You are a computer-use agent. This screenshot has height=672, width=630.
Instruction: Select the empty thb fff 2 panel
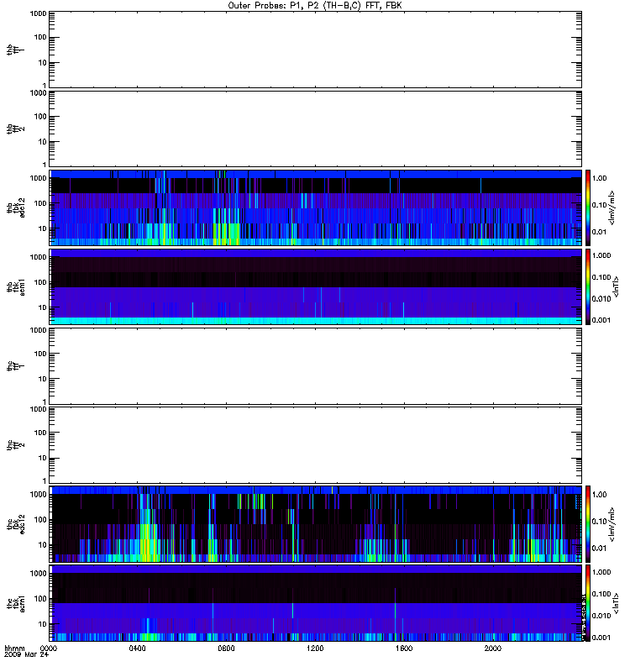click(316, 129)
